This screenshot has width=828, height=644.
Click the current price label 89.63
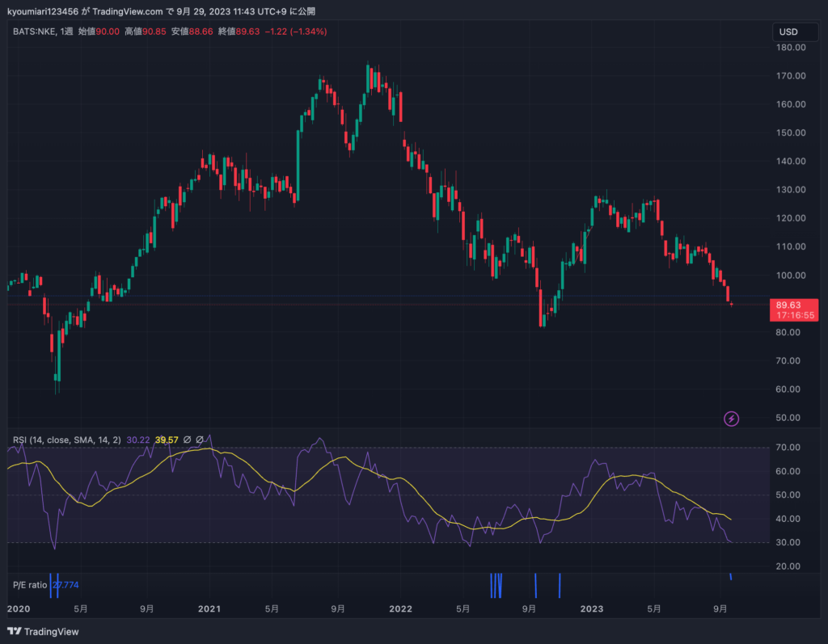click(x=788, y=305)
